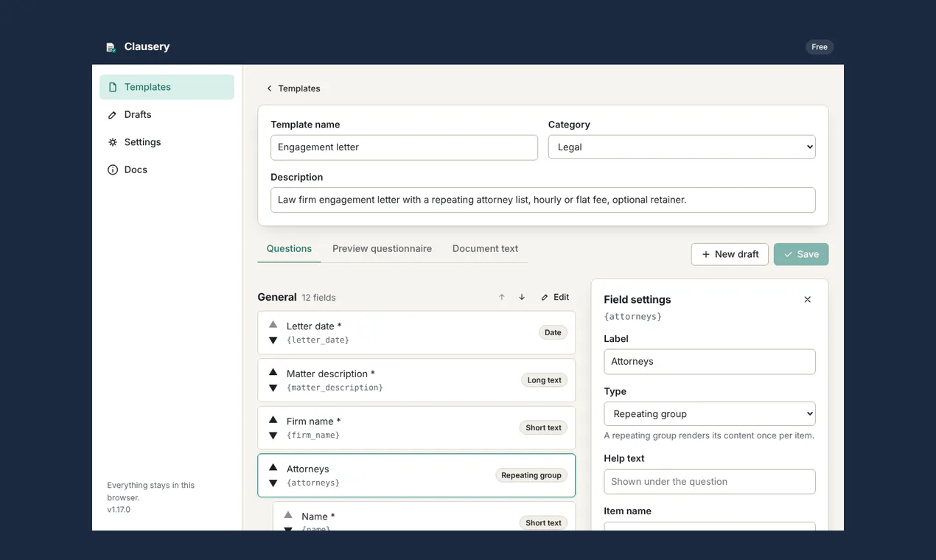Click the Date type badge

point(553,332)
